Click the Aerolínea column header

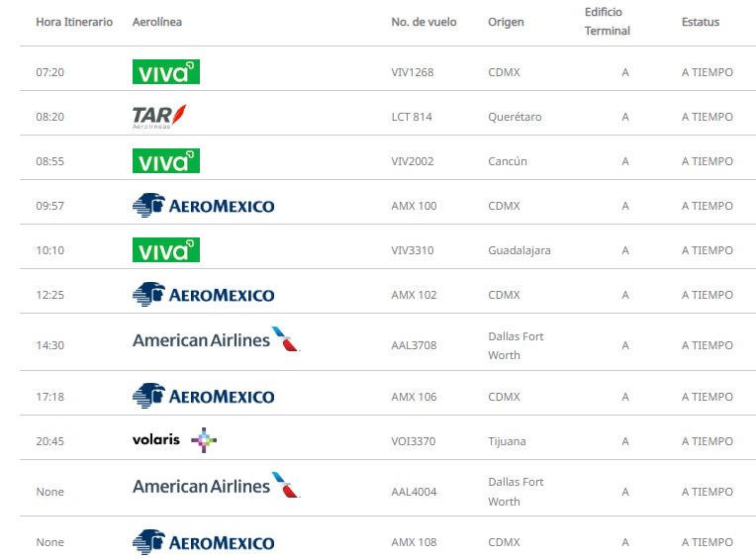tap(156, 22)
